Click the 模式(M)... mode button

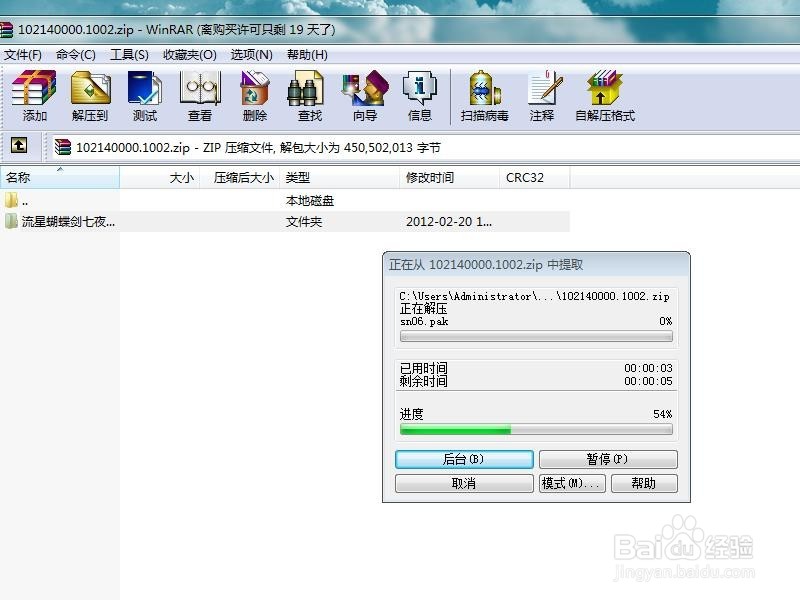pos(572,483)
